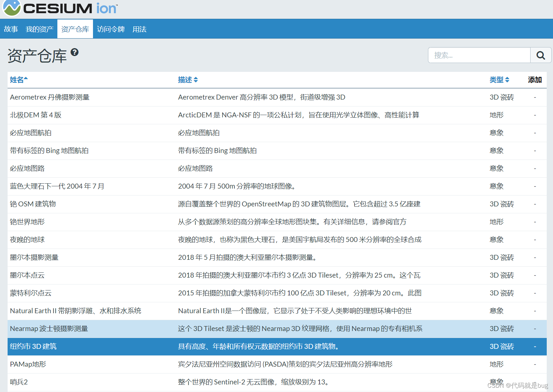Screen dimensions: 553x392
Task: Click the ArcticDEM description text
Action: (299, 115)
